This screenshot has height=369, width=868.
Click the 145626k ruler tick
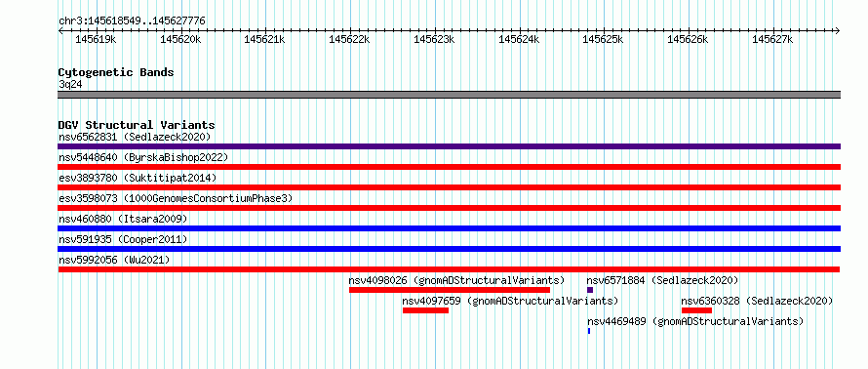pyautogui.click(x=689, y=39)
